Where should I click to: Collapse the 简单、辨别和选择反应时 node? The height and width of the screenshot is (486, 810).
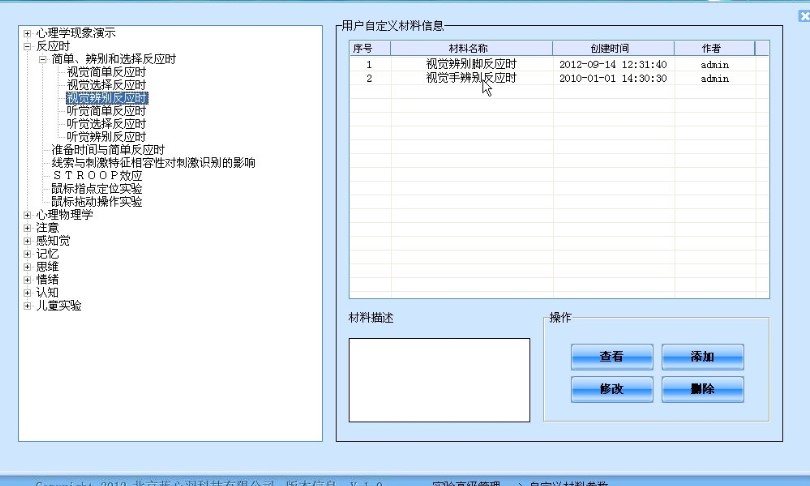[x=42, y=59]
